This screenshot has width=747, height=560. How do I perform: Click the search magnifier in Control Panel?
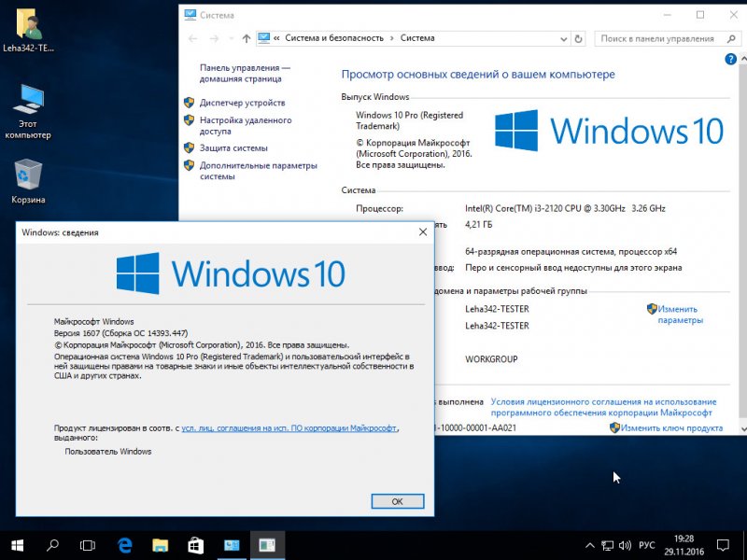pos(732,38)
